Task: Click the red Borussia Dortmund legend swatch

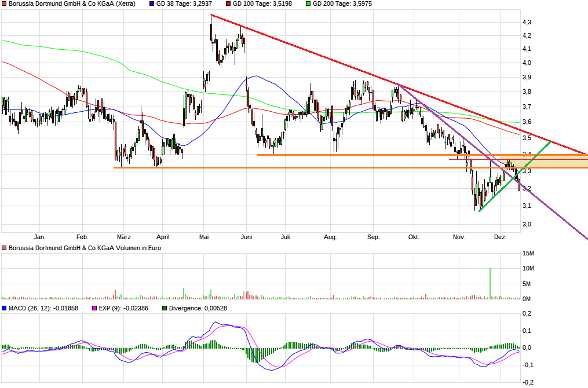Action: (x=4, y=3)
